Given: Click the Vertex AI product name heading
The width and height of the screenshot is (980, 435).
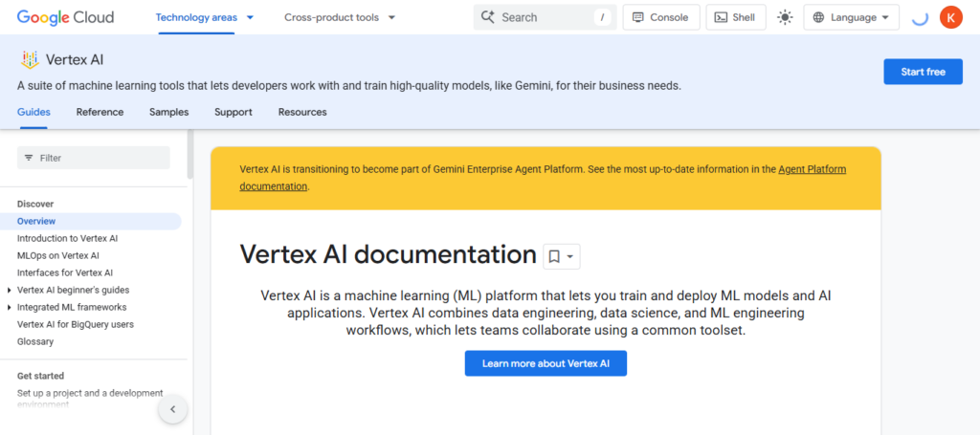Looking at the screenshot, I should [x=75, y=60].
